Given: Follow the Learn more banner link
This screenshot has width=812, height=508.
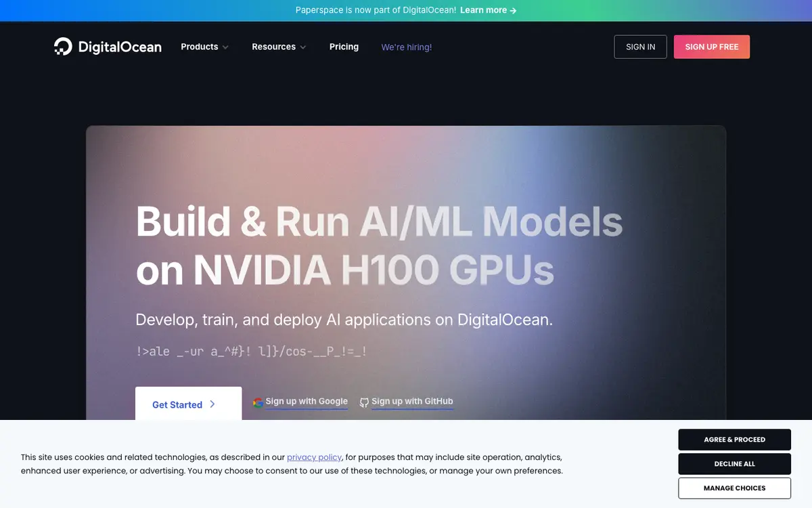Looking at the screenshot, I should 489,10.
